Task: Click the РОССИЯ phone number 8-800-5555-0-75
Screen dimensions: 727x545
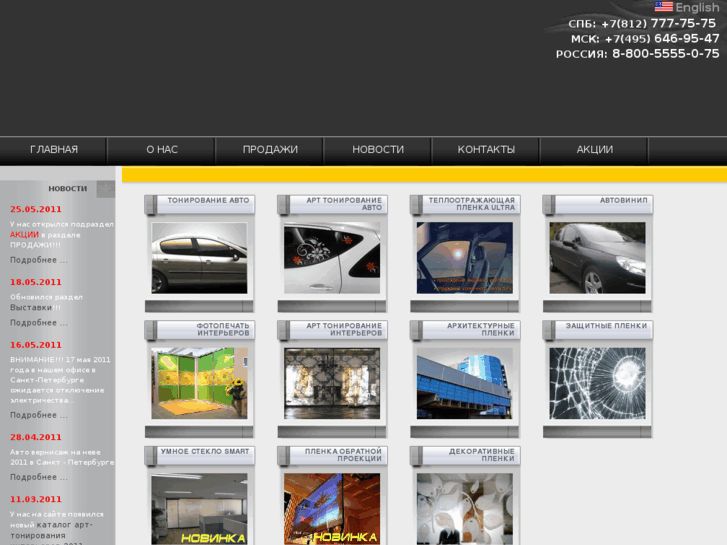Action: [x=666, y=54]
